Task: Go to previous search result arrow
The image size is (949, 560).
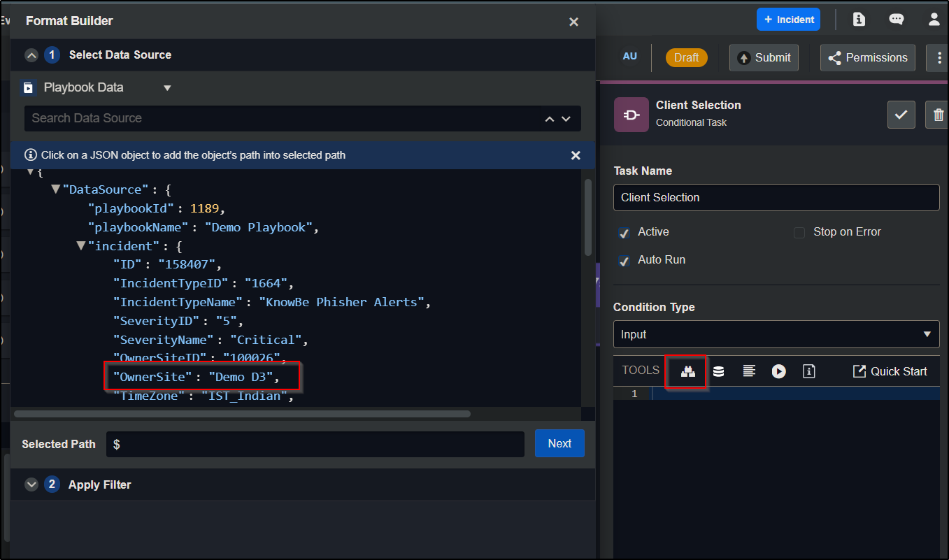Action: pyautogui.click(x=550, y=119)
